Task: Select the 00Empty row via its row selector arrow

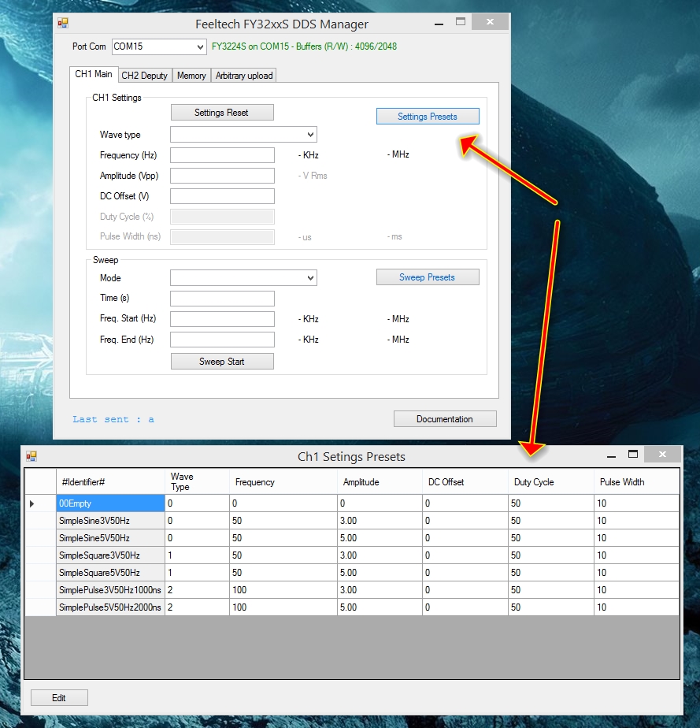Action: click(40, 503)
